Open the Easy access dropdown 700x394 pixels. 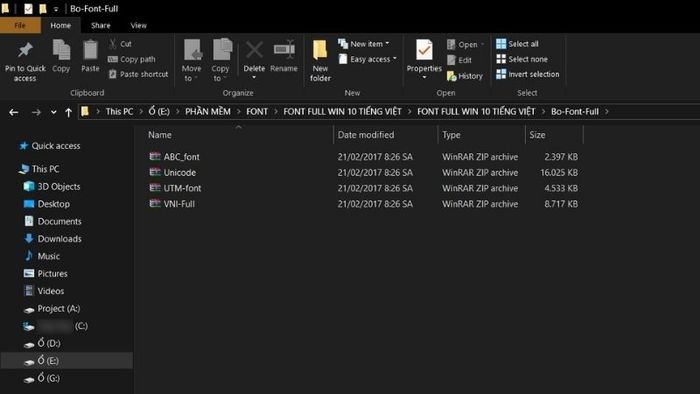point(367,59)
